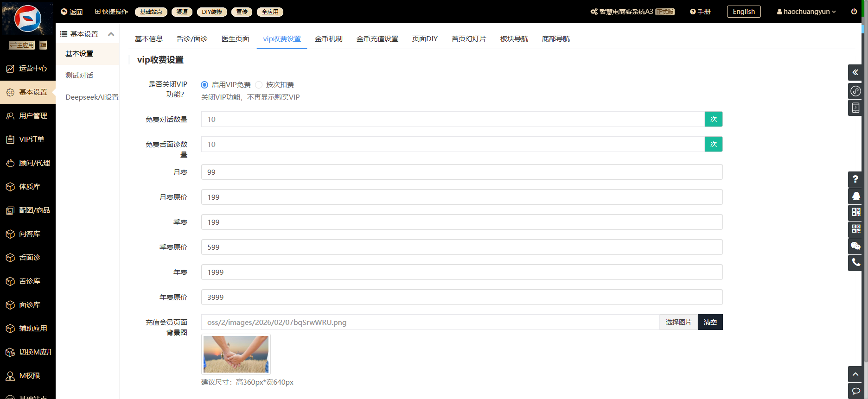This screenshot has width=868, height=399.
Task: Click the English language button
Action: coord(744,12)
